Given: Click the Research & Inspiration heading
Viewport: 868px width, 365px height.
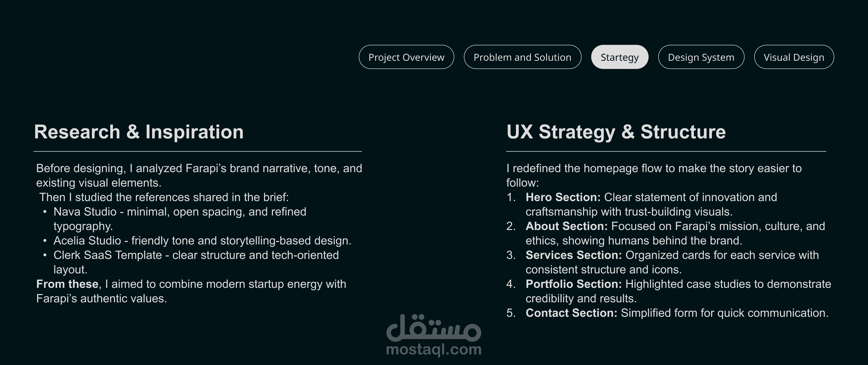Looking at the screenshot, I should pyautogui.click(x=139, y=132).
